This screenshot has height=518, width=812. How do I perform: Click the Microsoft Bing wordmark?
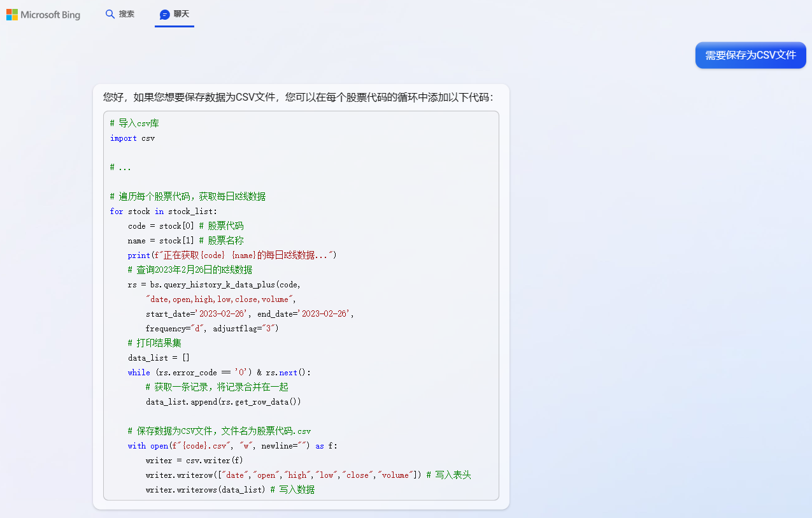[x=50, y=14]
